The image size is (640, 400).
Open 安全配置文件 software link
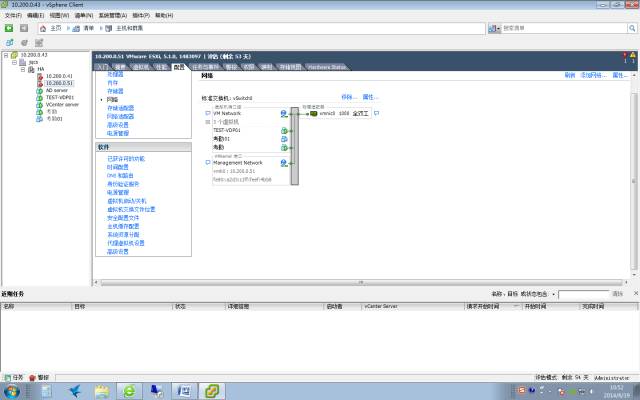123,218
